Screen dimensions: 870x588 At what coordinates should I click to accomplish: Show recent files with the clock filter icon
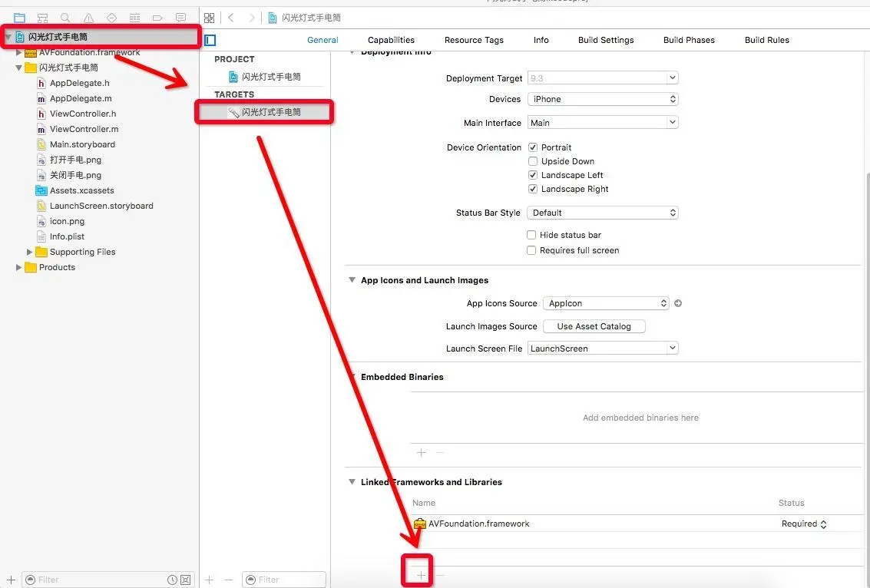pos(173,580)
